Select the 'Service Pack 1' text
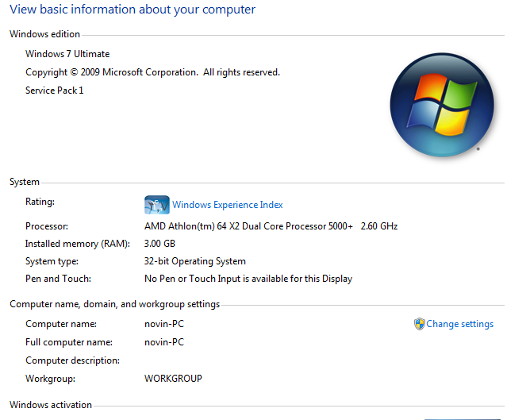Screen dimensions: 507x420 (54, 91)
